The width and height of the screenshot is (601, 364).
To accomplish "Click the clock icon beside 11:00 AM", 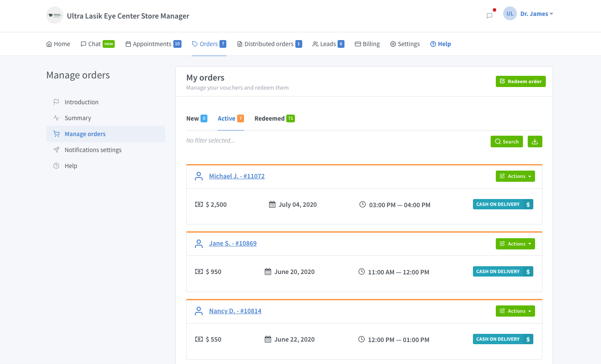I will tap(362, 272).
